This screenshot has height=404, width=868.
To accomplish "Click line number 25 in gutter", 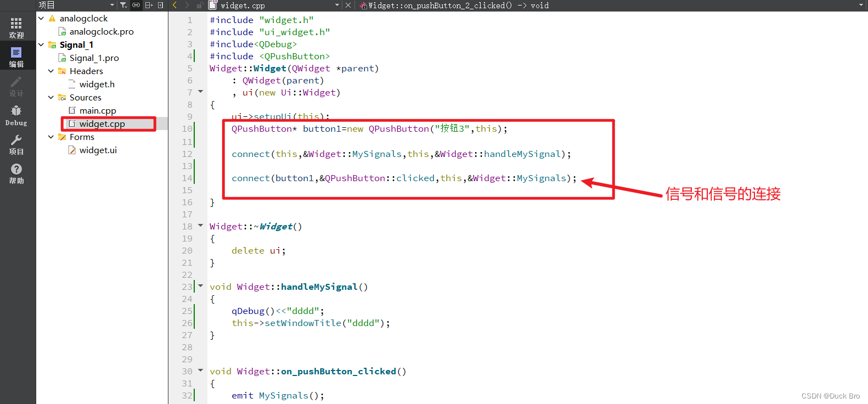I will pos(187,311).
